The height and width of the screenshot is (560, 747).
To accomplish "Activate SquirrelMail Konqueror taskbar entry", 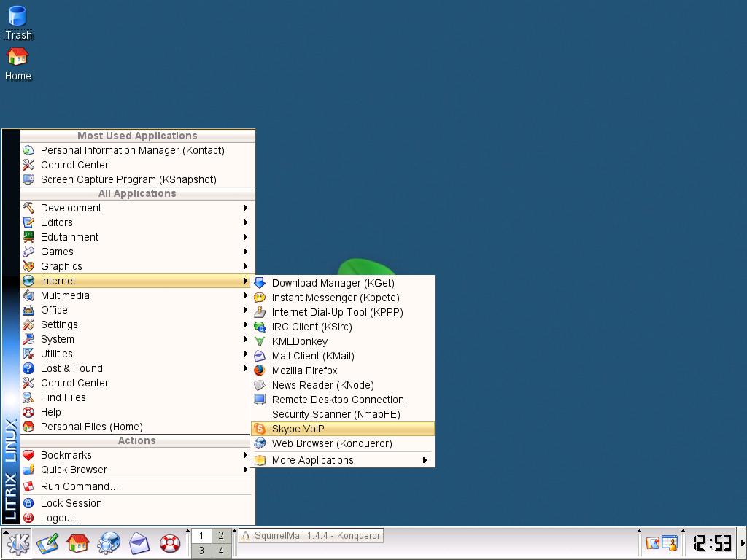I will point(311,536).
